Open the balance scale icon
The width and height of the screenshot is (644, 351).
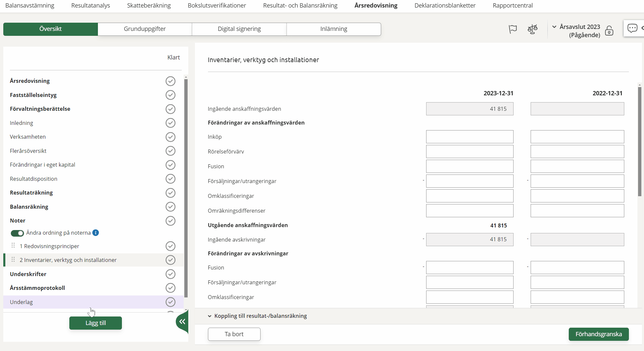click(532, 30)
